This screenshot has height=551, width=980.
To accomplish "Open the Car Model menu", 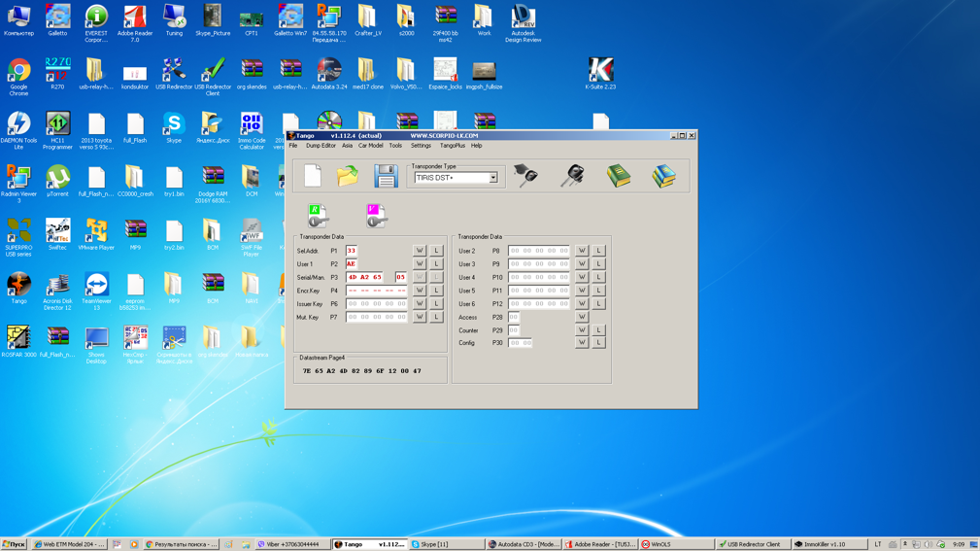I will coord(371,146).
